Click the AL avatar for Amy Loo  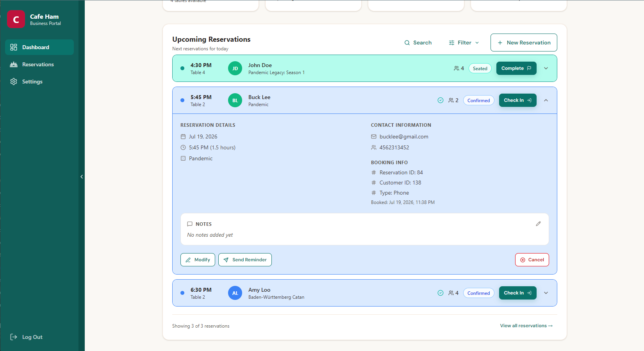235,293
